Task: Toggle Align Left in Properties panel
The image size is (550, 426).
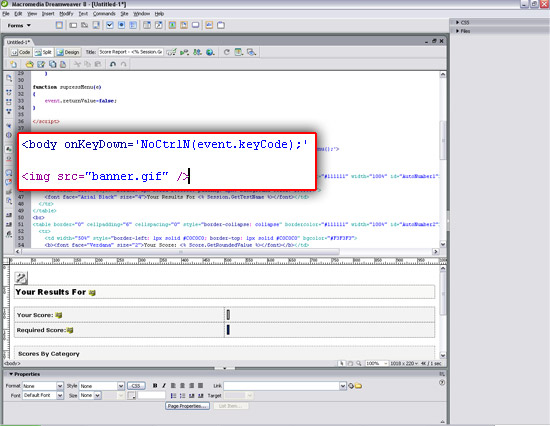Action: 173,386
